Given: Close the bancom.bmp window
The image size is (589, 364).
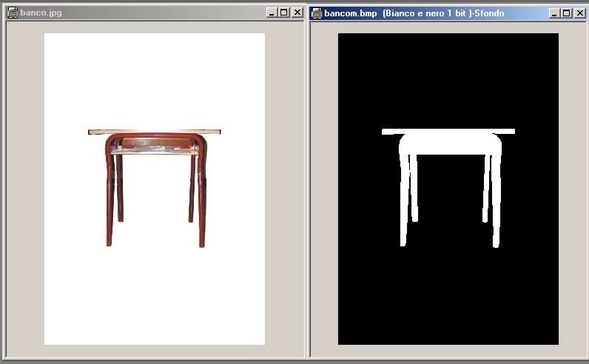Looking at the screenshot, I should pos(580,13).
